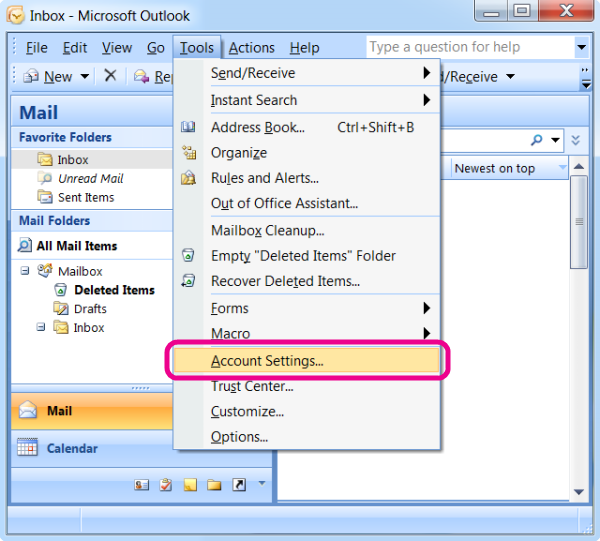Open the Forms submenu

point(307,308)
